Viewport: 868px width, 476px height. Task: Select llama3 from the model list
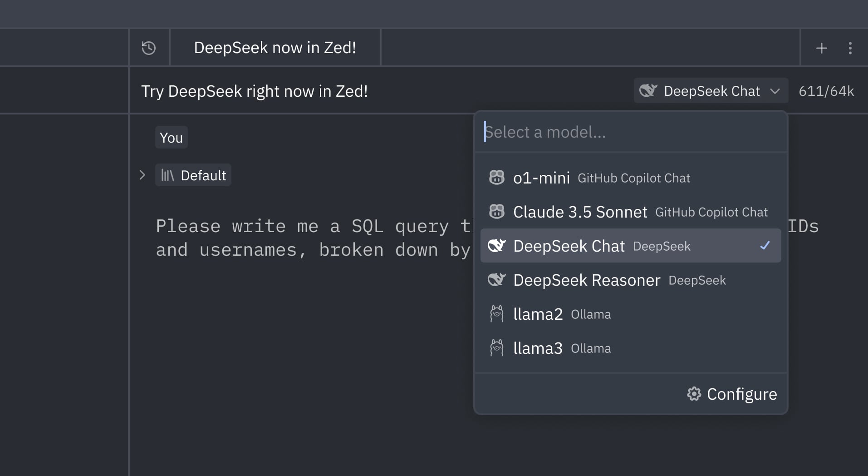tap(538, 348)
